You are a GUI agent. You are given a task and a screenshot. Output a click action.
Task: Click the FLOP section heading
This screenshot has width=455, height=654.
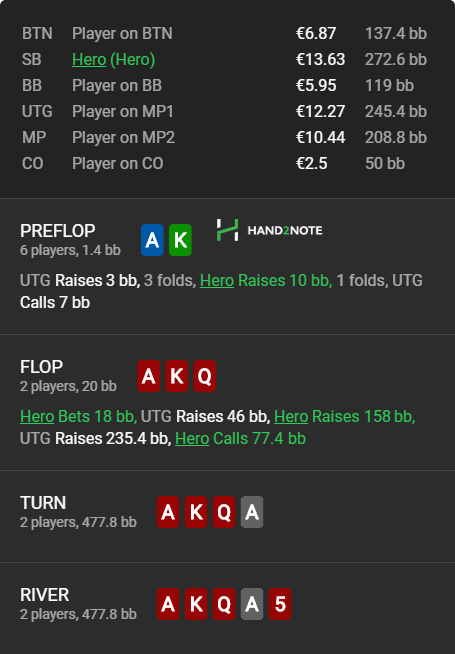pyautogui.click(x=41, y=367)
